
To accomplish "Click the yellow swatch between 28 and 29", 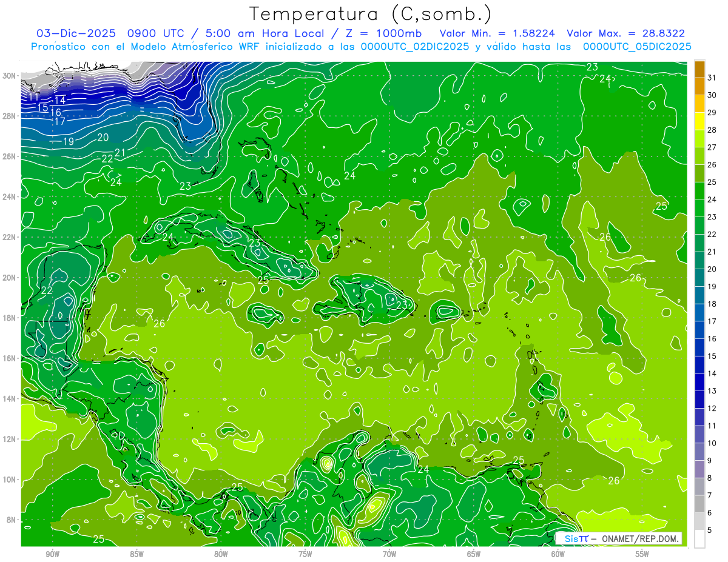I will [x=700, y=121].
